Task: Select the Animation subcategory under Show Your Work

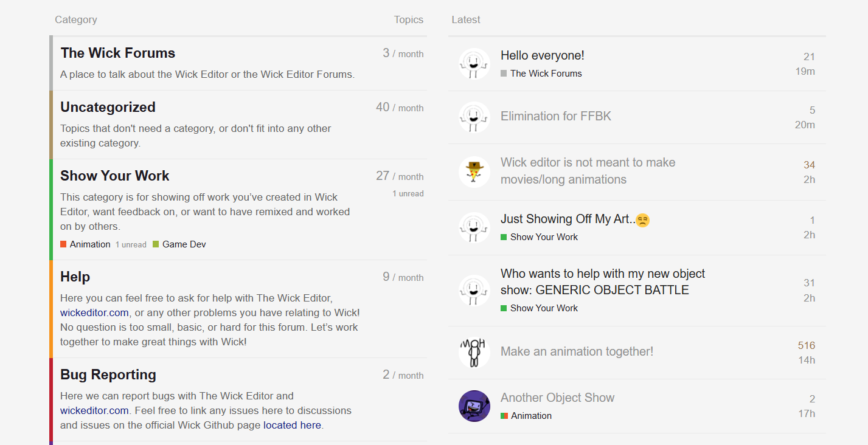Action: pos(89,244)
